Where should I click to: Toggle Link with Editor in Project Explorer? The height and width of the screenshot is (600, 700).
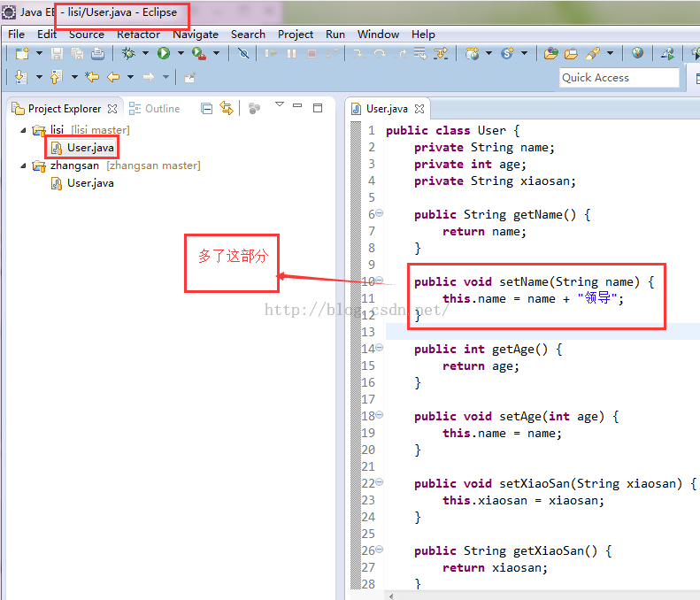(x=227, y=109)
